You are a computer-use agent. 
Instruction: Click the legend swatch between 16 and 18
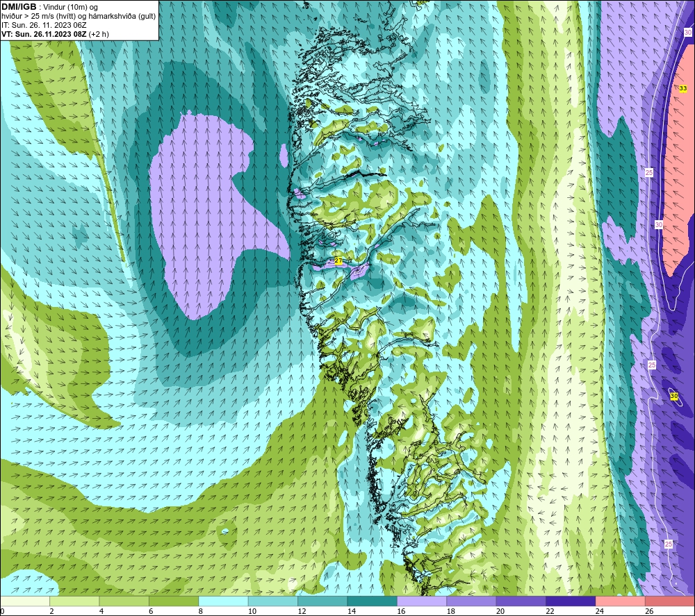tap(422, 601)
